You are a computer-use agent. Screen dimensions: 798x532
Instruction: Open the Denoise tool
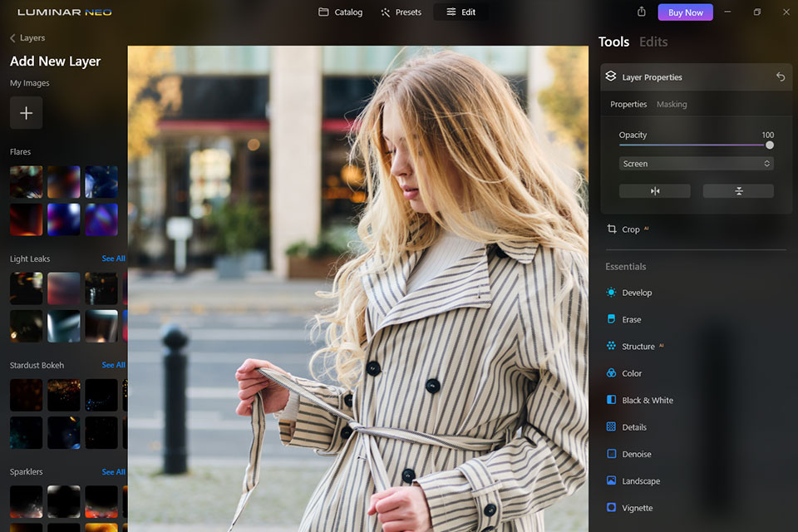[x=628, y=454]
